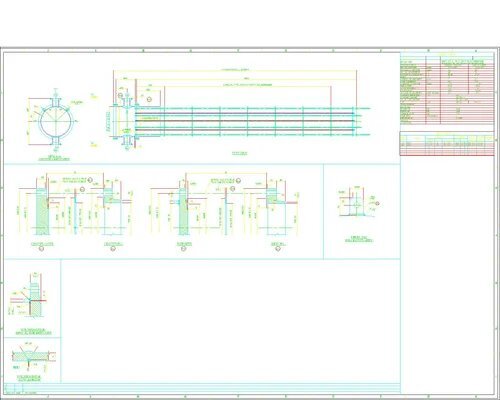This screenshot has height=400, width=500.
Task: Click the revision block strip at sheet bottom
Action: [x=202, y=388]
